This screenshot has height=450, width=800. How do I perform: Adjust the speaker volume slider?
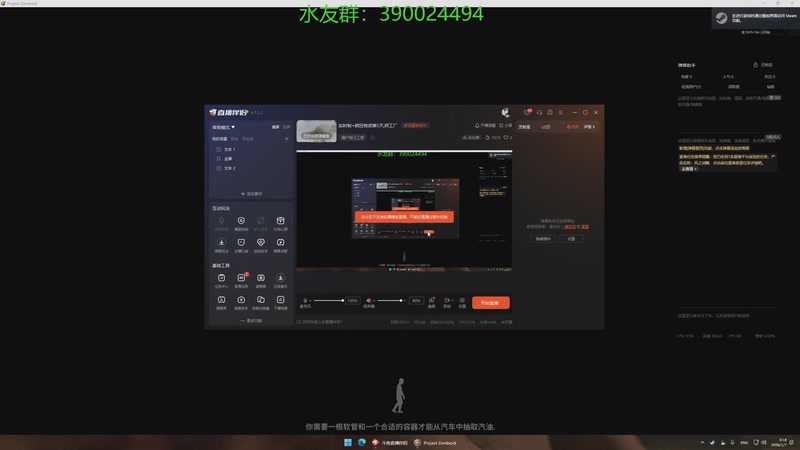tap(392, 301)
